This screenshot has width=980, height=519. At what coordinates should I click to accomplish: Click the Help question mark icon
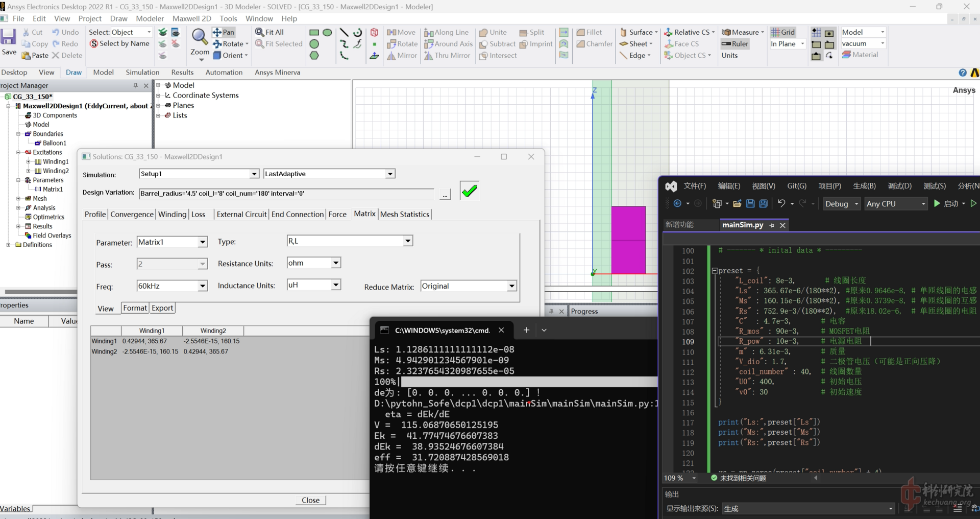pyautogui.click(x=962, y=73)
